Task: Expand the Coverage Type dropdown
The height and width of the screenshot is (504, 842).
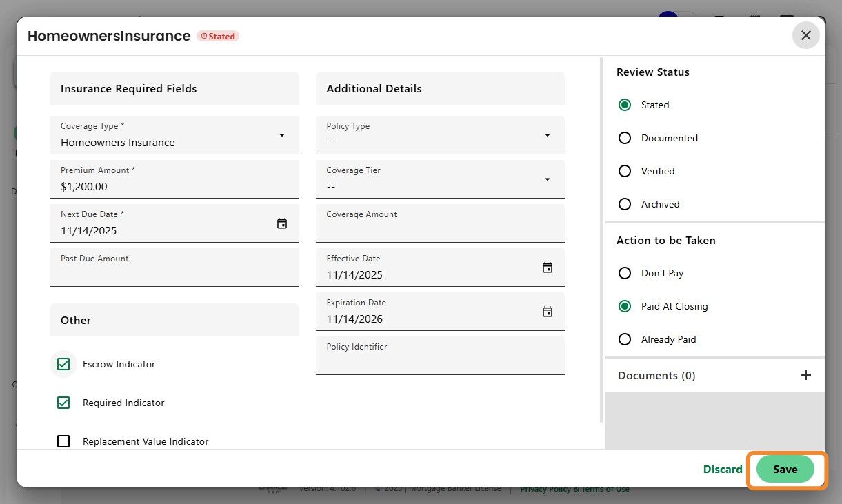Action: [281, 135]
